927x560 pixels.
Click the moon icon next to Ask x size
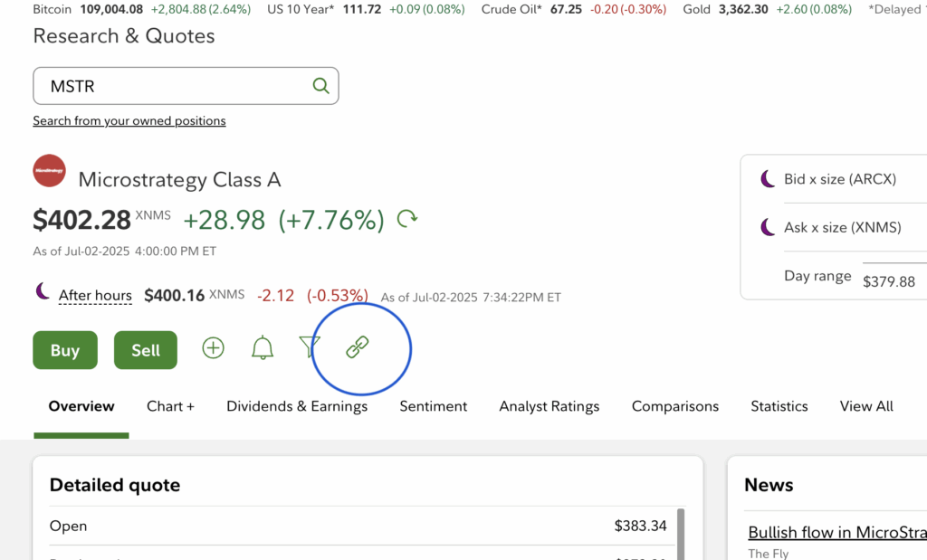tap(767, 227)
